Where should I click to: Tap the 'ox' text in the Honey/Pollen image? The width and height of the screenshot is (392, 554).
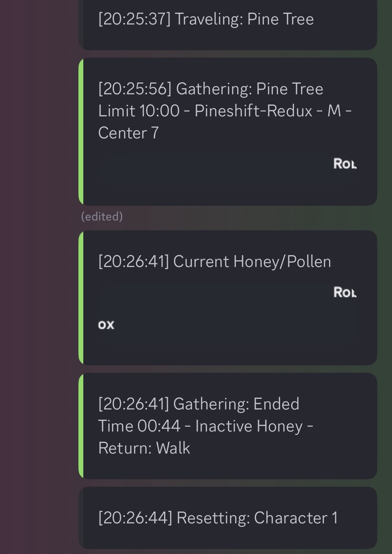coord(106,325)
